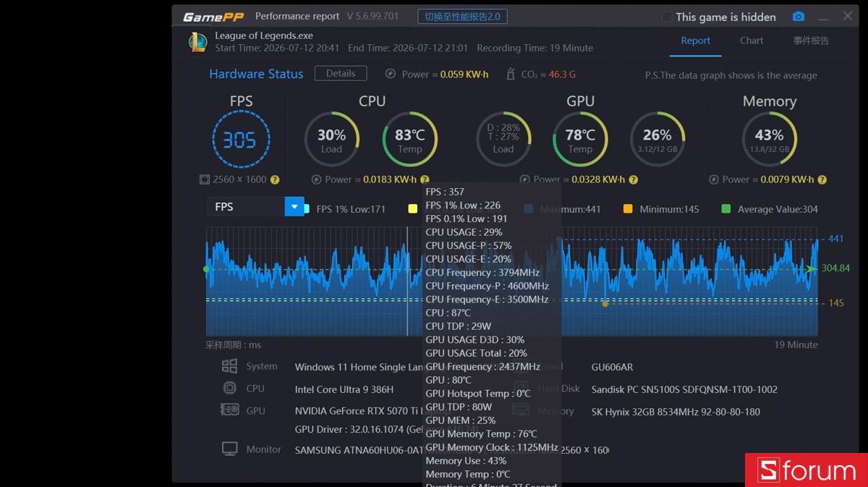The image size is (868, 487).
Task: Click the CPU power icon below CPU gauges
Action: click(316, 179)
